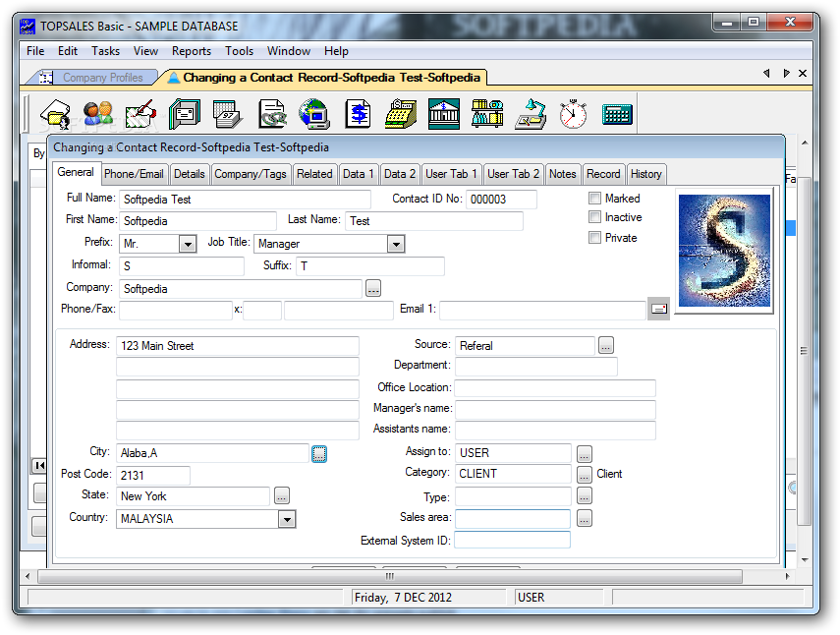Screen dimensions: 840x635
Task: Click the letter writing pen icon
Action: pyautogui.click(x=140, y=114)
